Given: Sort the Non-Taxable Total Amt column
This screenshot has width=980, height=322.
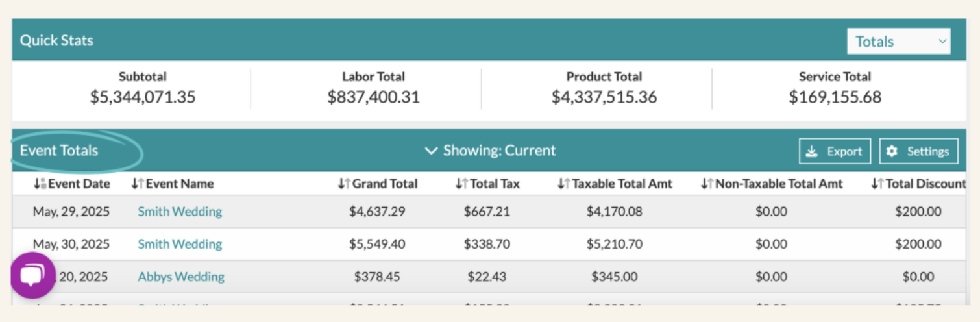Looking at the screenshot, I should coord(707,184).
